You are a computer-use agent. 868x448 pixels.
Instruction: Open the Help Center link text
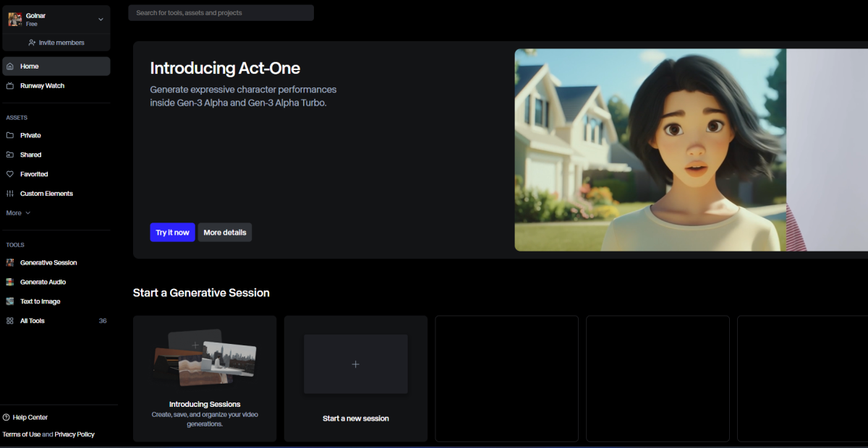point(30,418)
